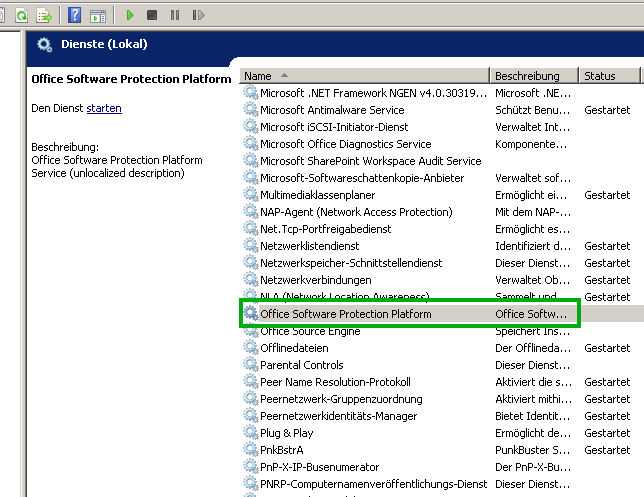Select the Netzwerklistendienst service name
Viewport: 644px width, 497px height.
[x=310, y=246]
